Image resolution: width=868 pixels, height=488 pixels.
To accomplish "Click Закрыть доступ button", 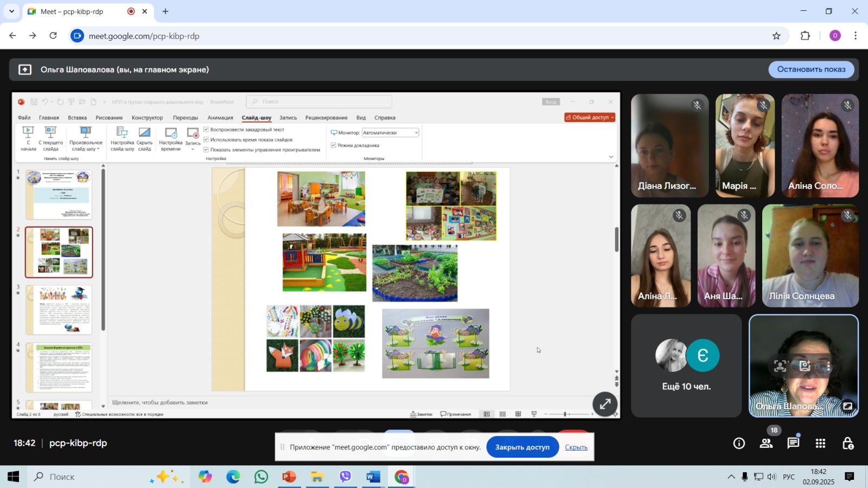I will click(x=522, y=447).
